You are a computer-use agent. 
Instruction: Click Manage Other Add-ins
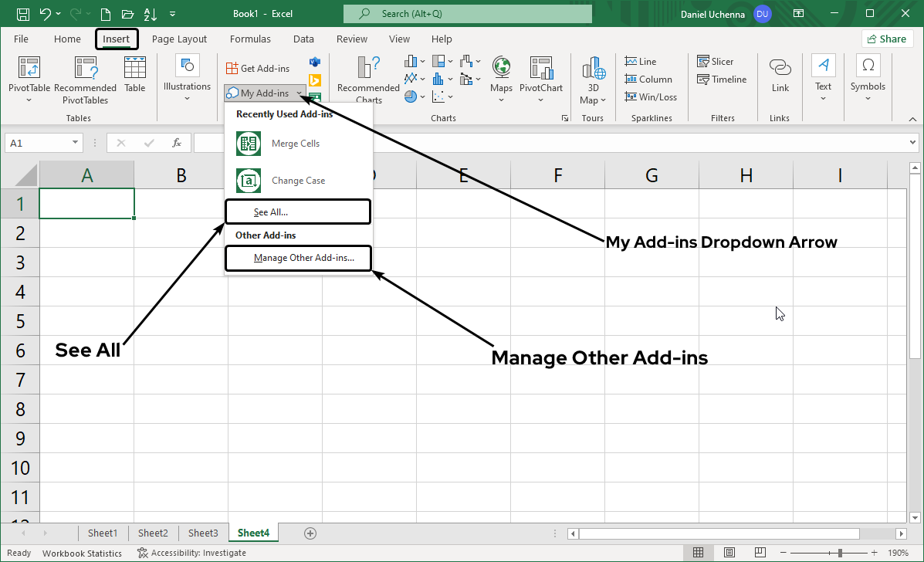point(298,257)
